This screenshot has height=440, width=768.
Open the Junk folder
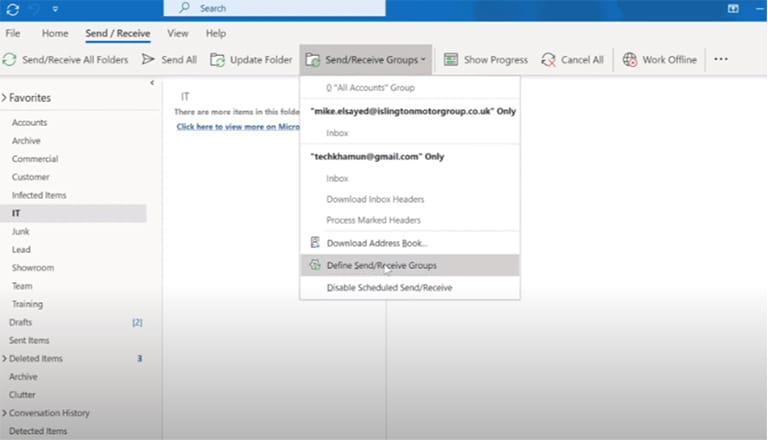[21, 231]
